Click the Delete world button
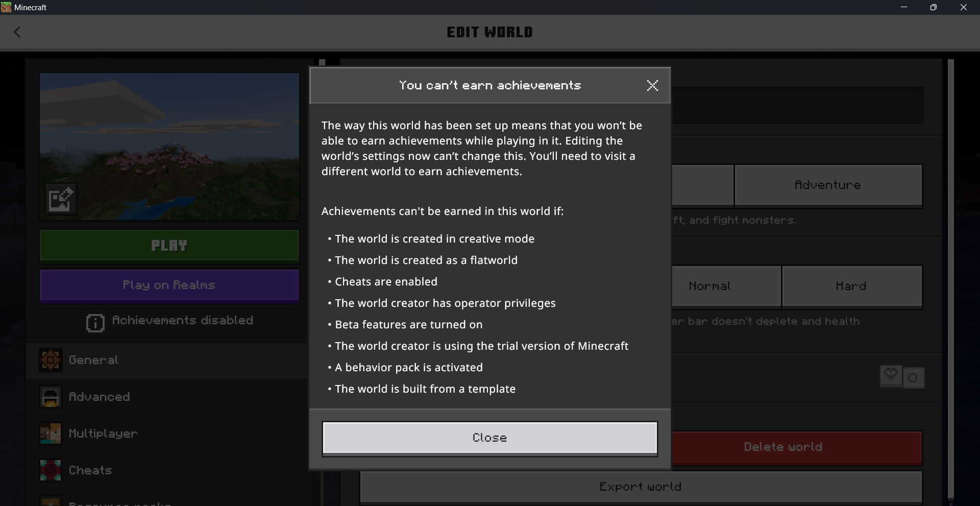The image size is (980, 506). [797, 447]
